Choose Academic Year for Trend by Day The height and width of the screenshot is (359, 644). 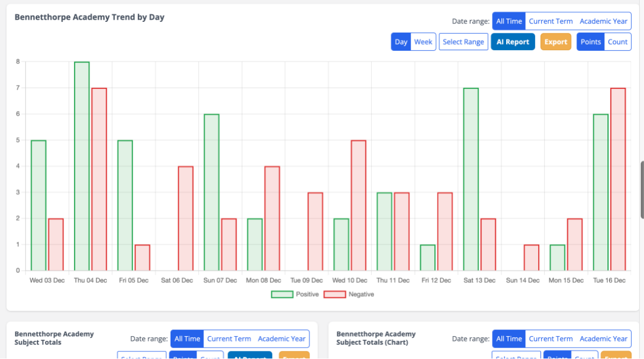coord(603,21)
